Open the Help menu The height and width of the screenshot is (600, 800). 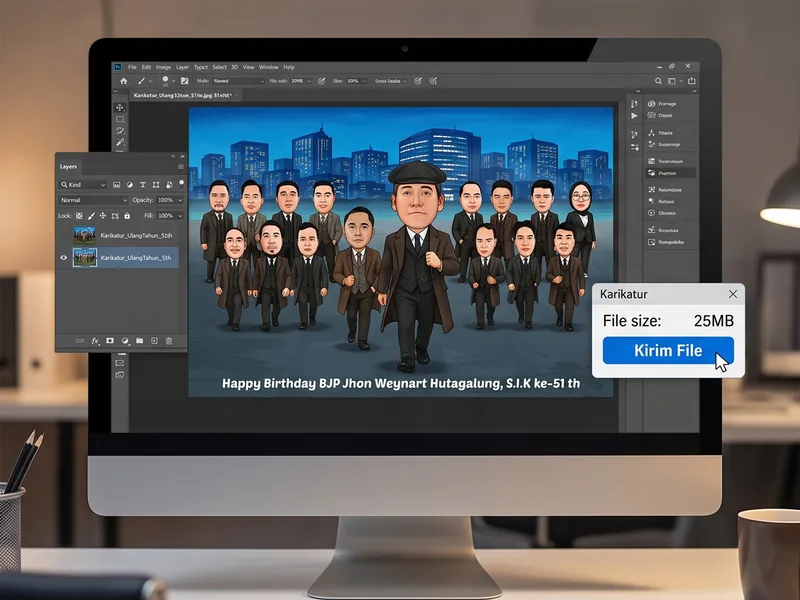(x=289, y=67)
